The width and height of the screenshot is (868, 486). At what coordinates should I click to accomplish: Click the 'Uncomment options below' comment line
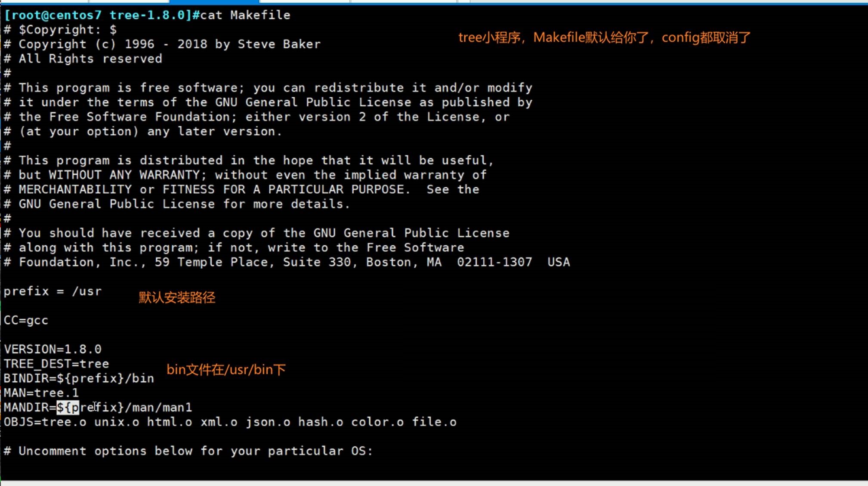(x=188, y=451)
